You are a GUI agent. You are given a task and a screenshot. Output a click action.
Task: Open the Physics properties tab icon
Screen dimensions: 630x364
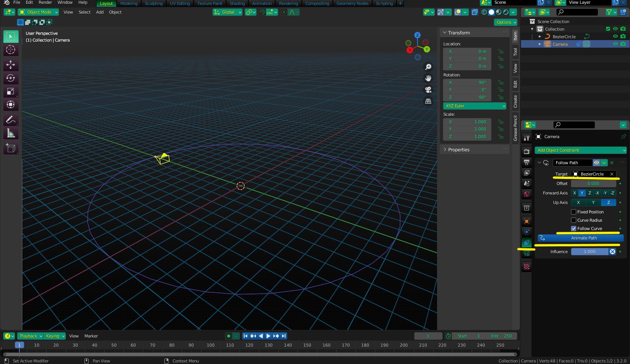[x=526, y=232]
